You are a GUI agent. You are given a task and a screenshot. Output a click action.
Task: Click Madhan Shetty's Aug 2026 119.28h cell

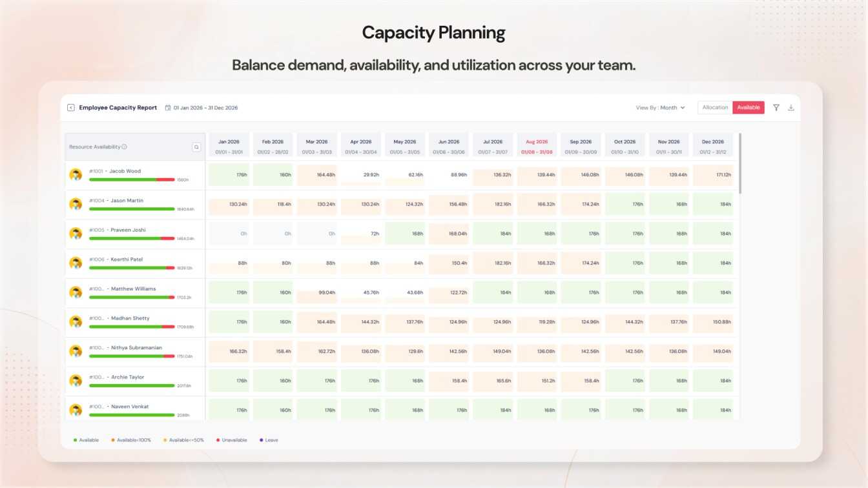tap(537, 322)
